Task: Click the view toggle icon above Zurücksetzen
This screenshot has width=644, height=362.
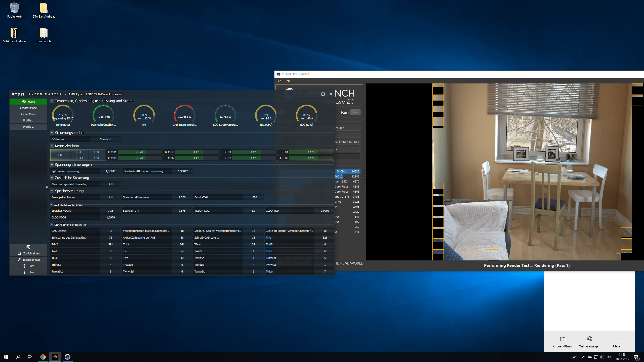Action: 28,247
